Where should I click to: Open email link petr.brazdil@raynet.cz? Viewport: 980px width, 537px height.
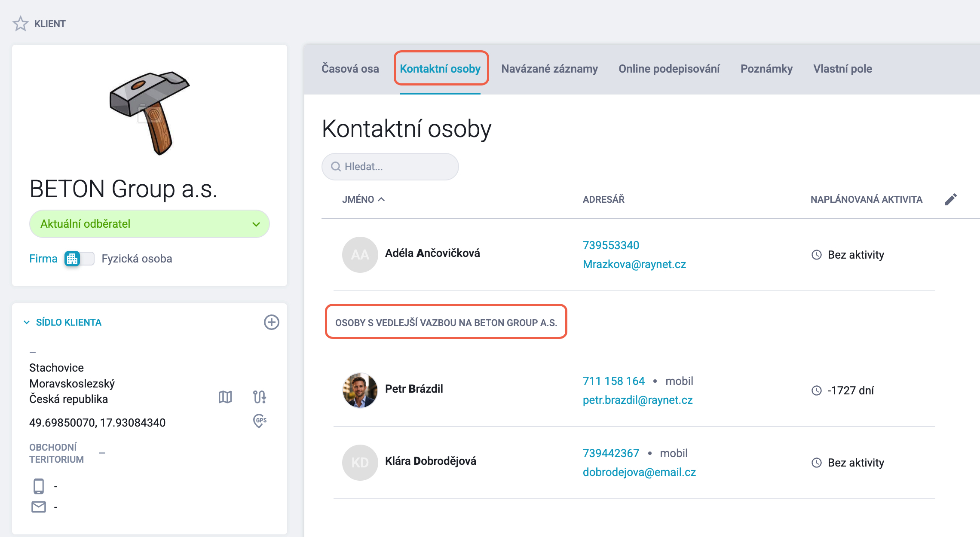pos(637,400)
